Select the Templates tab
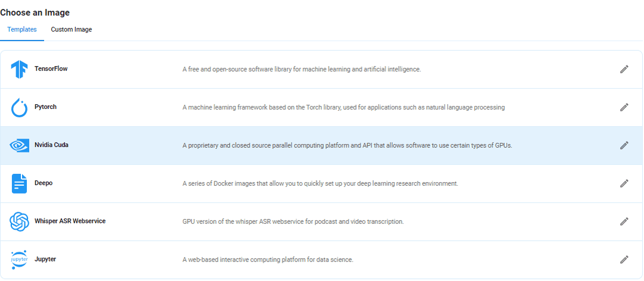The height and width of the screenshot is (281, 644). click(x=22, y=30)
